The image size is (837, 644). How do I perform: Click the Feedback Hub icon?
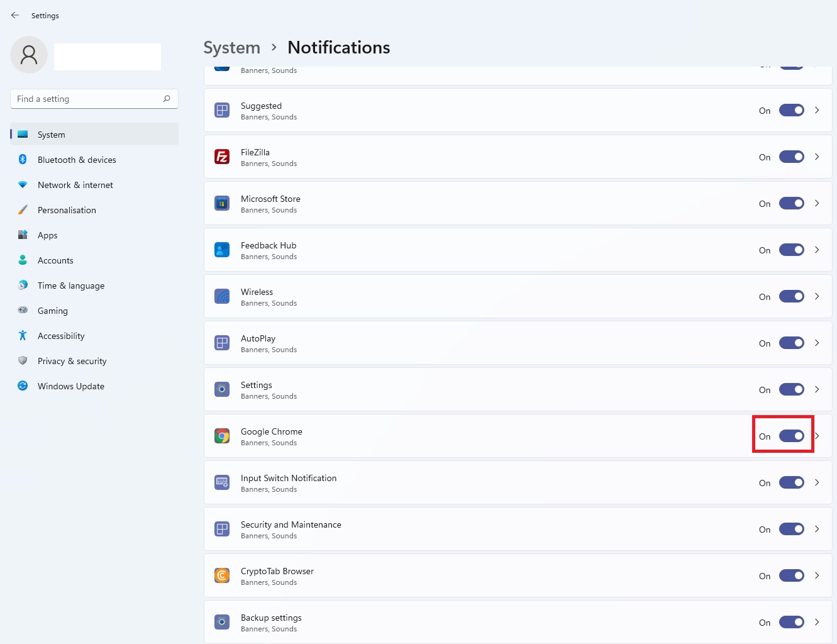pos(222,250)
